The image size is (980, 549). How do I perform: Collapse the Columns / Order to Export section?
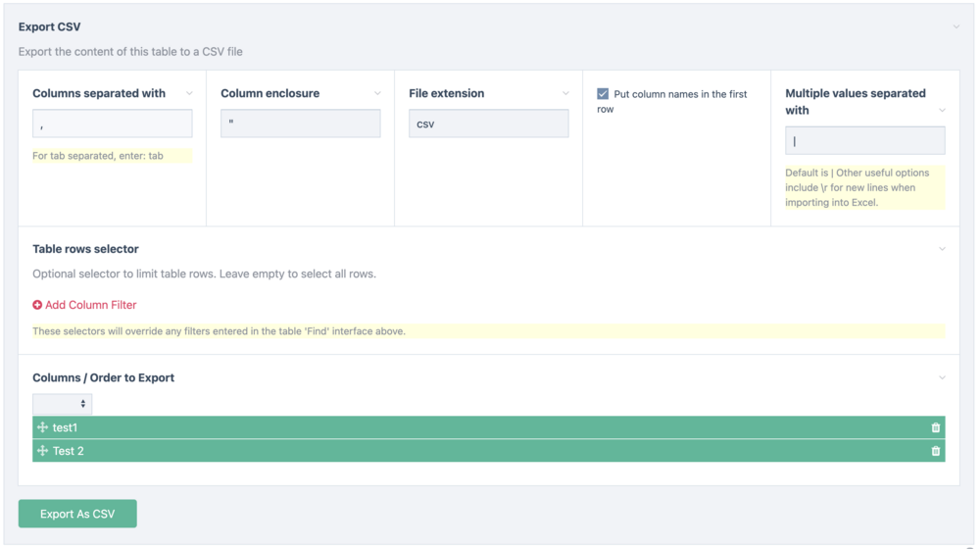tap(942, 377)
